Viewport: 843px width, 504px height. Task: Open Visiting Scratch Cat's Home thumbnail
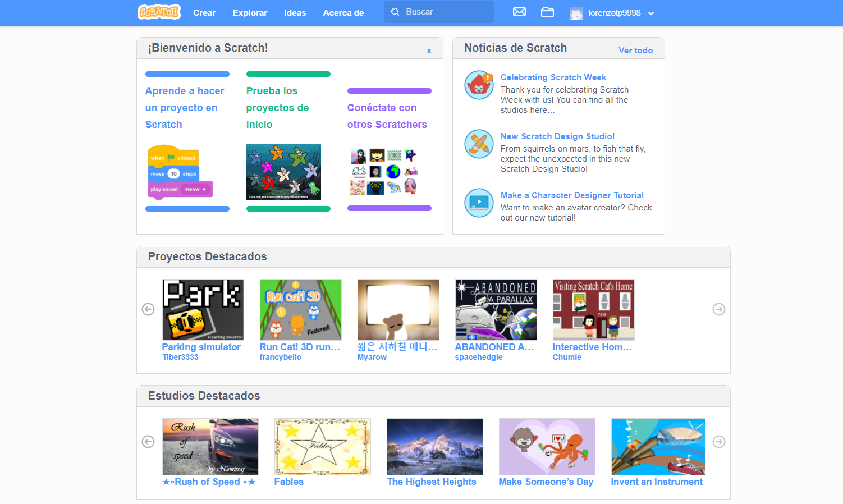coord(594,310)
